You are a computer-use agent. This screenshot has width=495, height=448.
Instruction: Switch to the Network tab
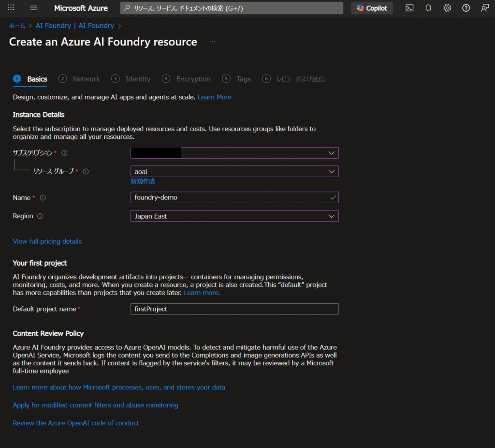pos(79,79)
